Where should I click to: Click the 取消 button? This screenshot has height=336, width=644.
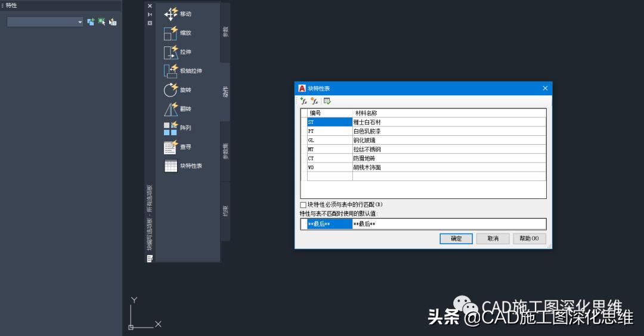pos(493,238)
